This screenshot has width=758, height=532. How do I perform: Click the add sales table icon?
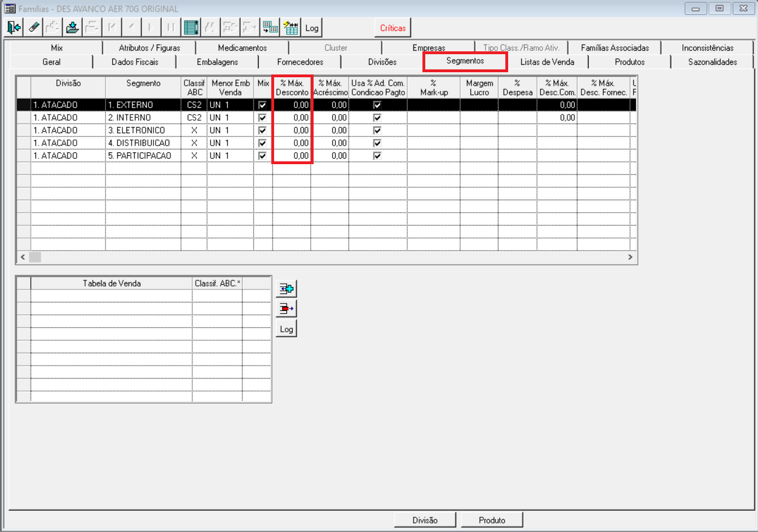(287, 289)
